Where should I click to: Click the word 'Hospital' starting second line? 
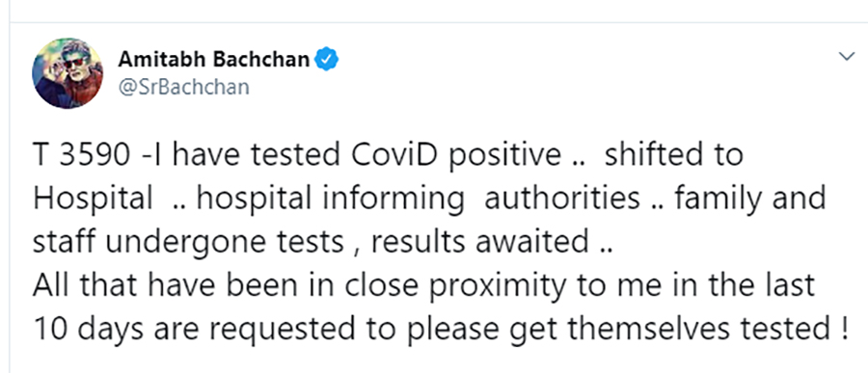(x=93, y=200)
